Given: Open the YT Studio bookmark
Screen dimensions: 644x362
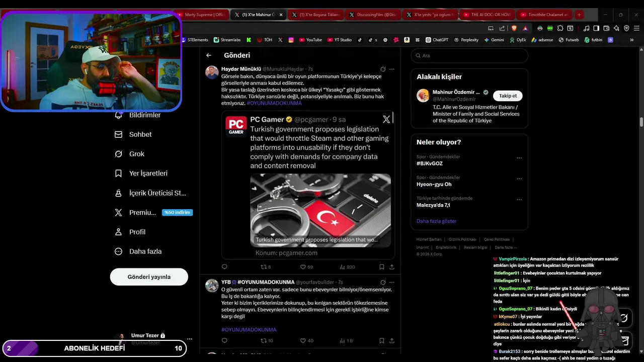Looking at the screenshot, I should 339,40.
